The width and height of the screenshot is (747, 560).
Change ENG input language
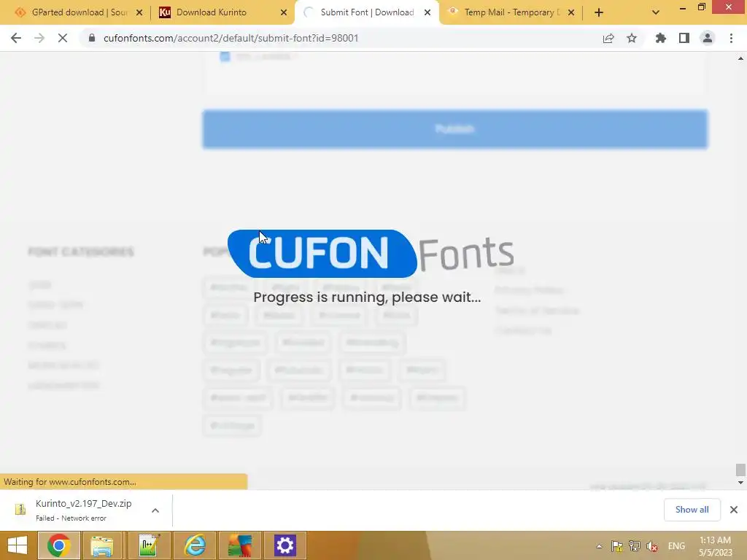pos(676,546)
